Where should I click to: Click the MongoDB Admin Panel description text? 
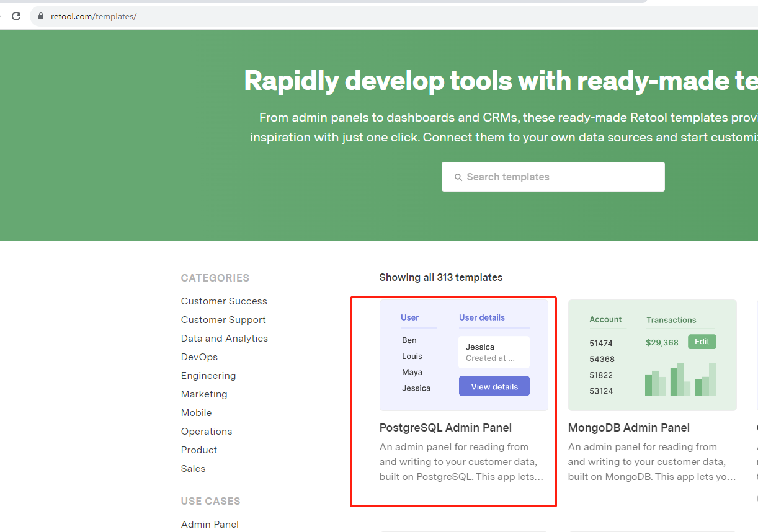pyautogui.click(x=652, y=462)
